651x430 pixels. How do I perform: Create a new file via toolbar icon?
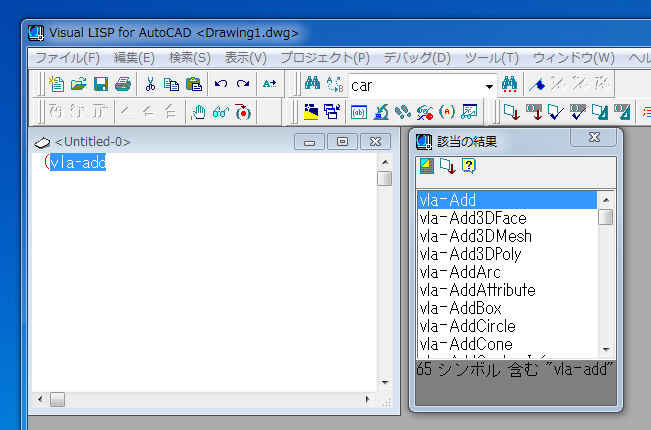click(56, 84)
